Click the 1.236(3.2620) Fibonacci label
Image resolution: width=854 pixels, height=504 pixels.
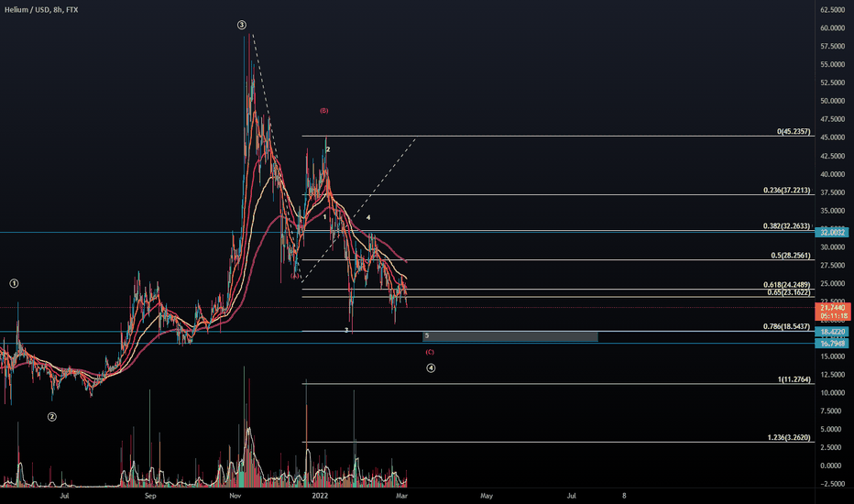tap(789, 437)
